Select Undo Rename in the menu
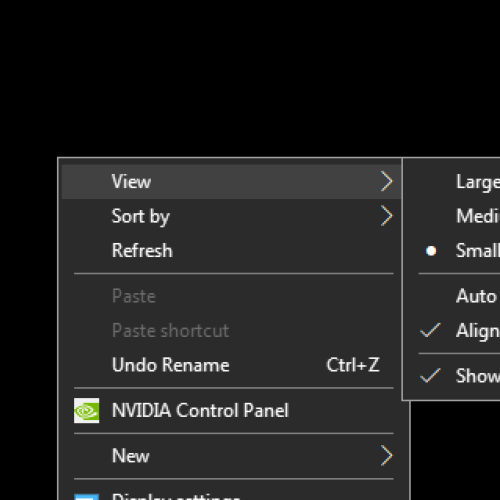This screenshot has height=500, width=500. [231, 365]
